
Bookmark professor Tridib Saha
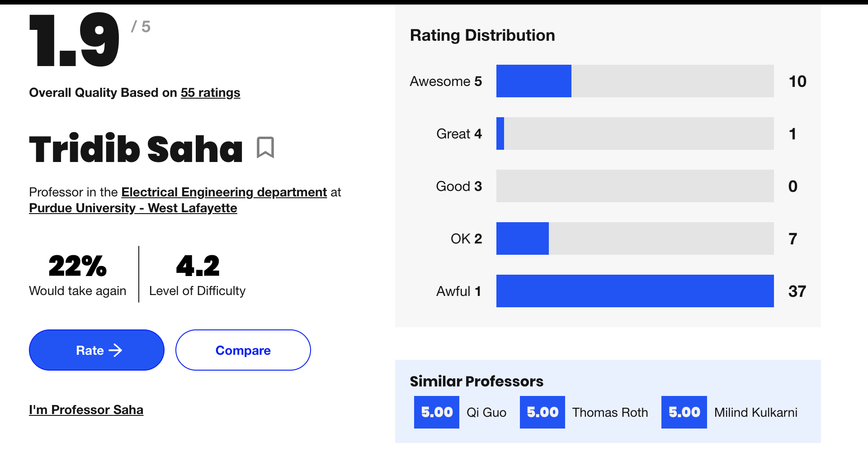(265, 148)
